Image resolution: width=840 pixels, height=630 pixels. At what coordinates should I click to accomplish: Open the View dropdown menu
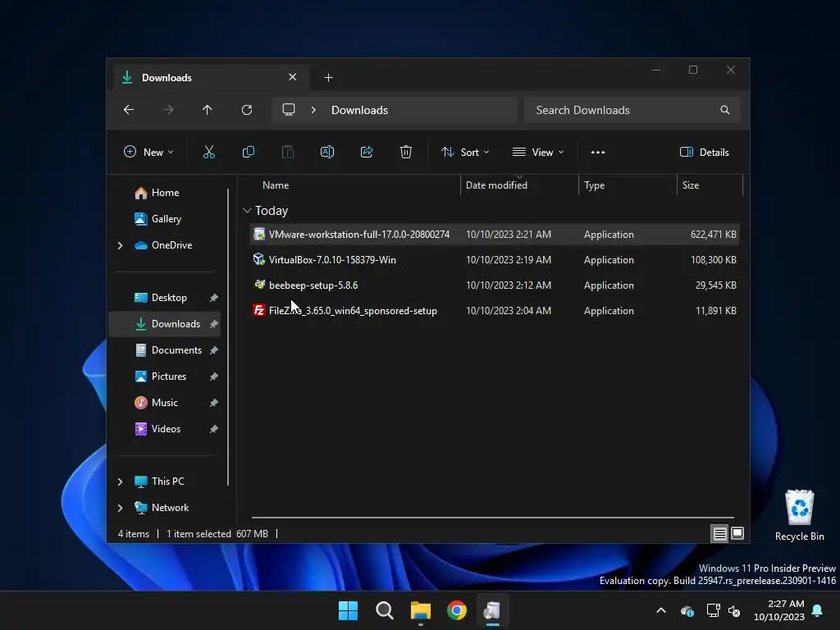[x=538, y=152]
